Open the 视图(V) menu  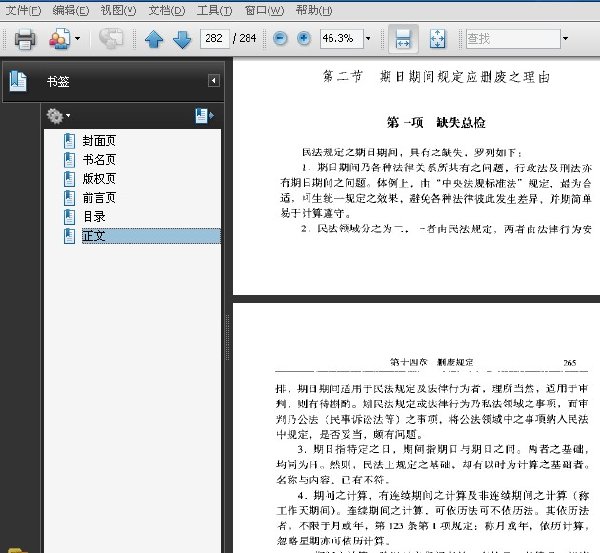click(118, 10)
